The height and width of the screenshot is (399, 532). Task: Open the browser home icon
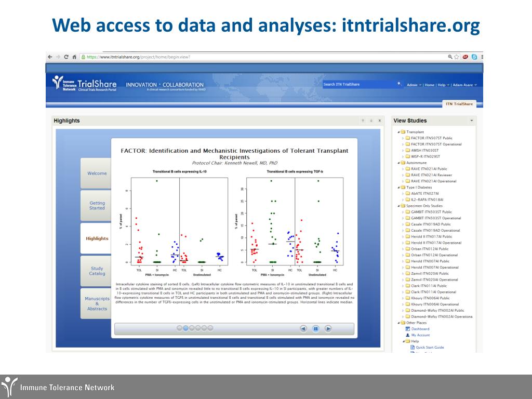[74, 57]
